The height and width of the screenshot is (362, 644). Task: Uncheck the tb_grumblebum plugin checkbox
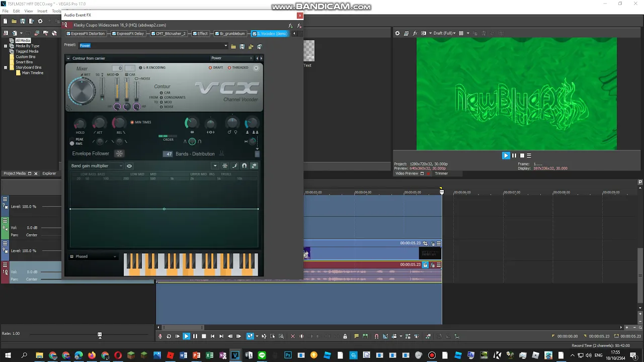pos(217,34)
